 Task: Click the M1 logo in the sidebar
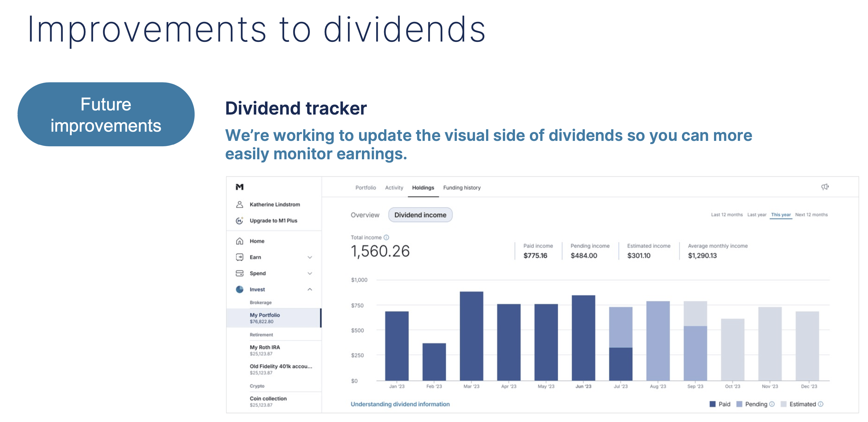[239, 187]
